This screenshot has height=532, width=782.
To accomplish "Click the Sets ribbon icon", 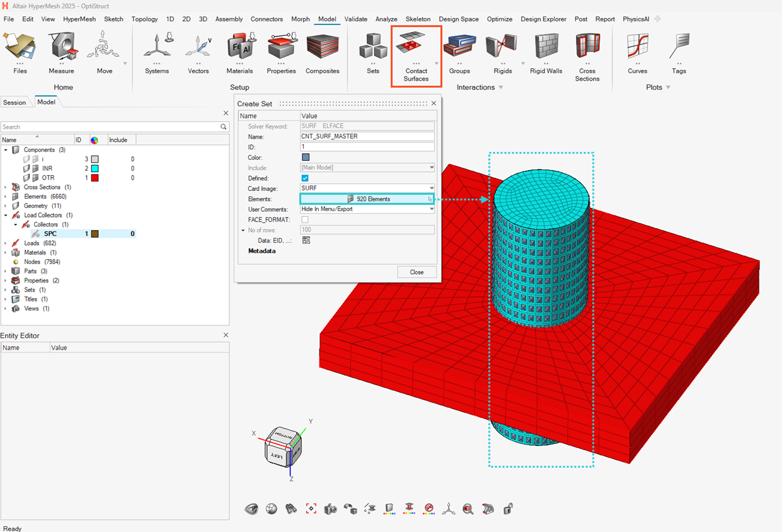I will (373, 47).
